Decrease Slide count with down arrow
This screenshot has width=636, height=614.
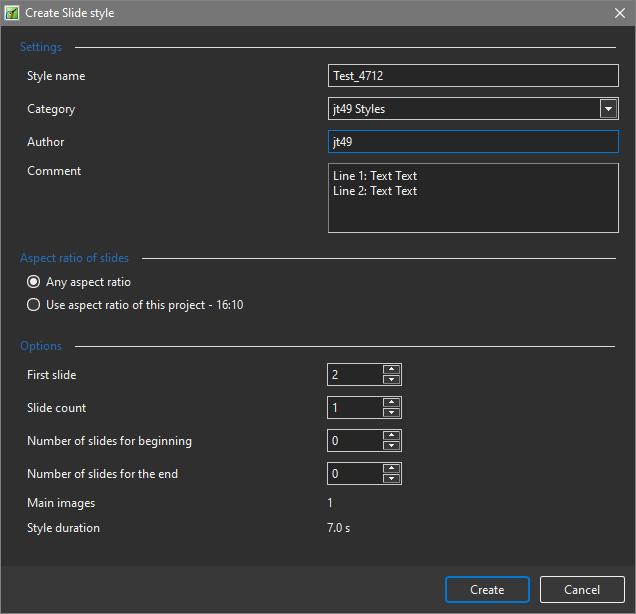coord(392,413)
